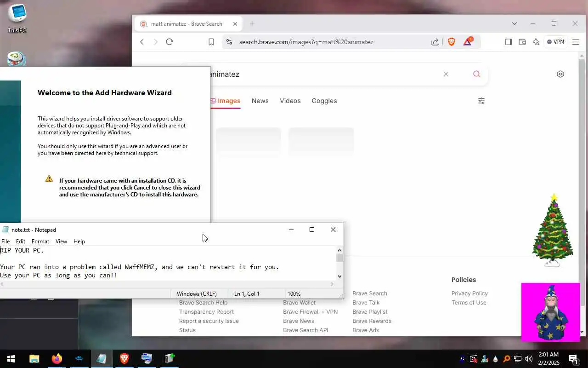Switch to the Goggles search tab
This screenshot has width=588, height=368.
tap(324, 101)
